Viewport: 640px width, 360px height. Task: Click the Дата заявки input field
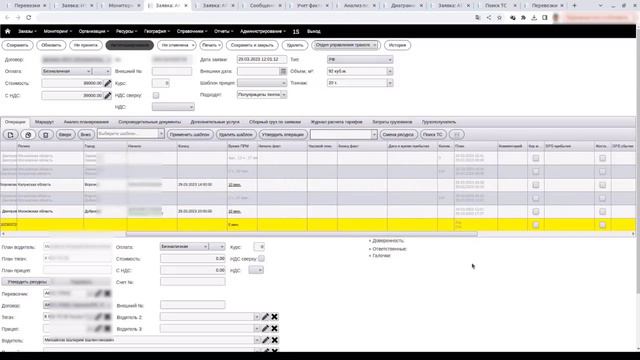(262, 60)
